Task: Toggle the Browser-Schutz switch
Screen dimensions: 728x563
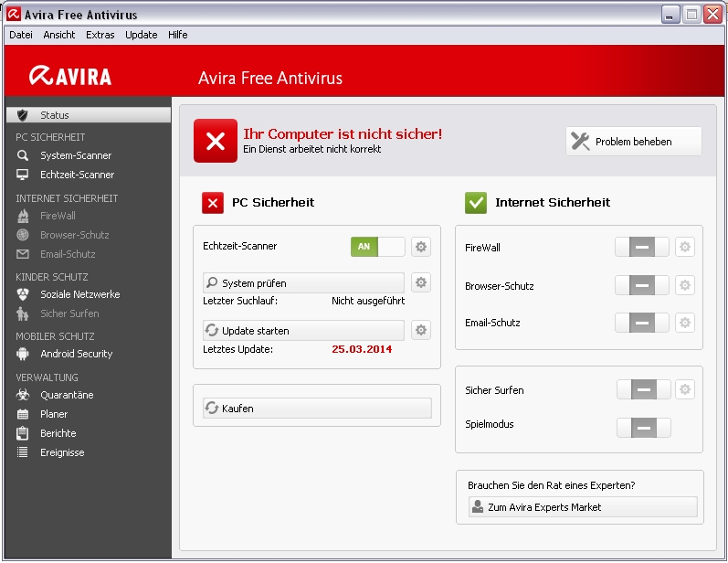Action: point(642,285)
